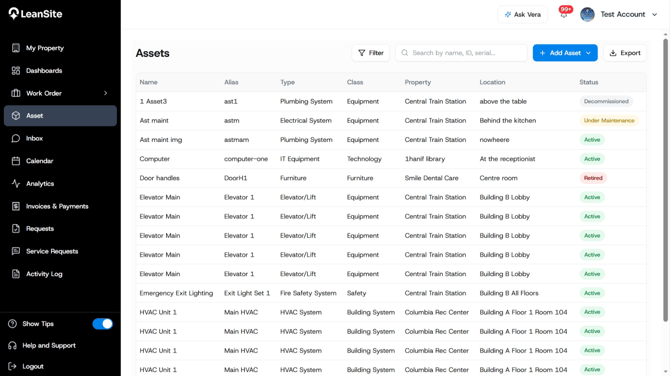The height and width of the screenshot is (376, 670).
Task: Click the 'Exit Light Set 1' alias
Action: (247, 293)
